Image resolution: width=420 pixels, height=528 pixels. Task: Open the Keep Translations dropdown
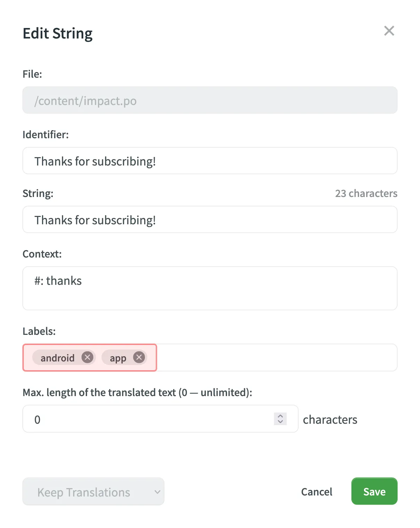[93, 491]
